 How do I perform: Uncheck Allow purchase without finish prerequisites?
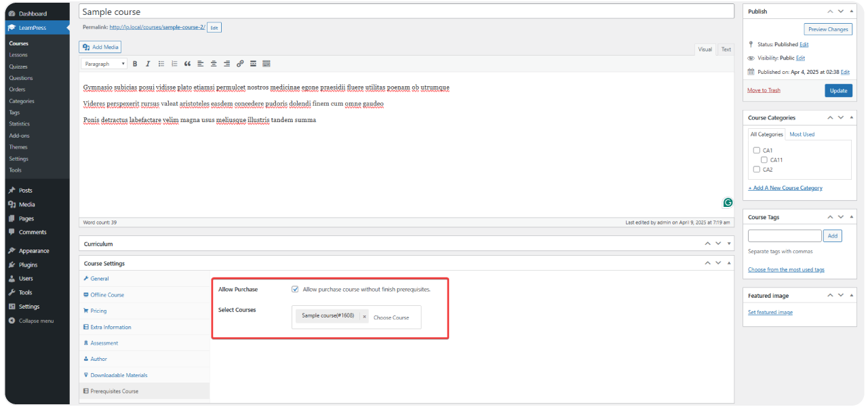tap(295, 289)
